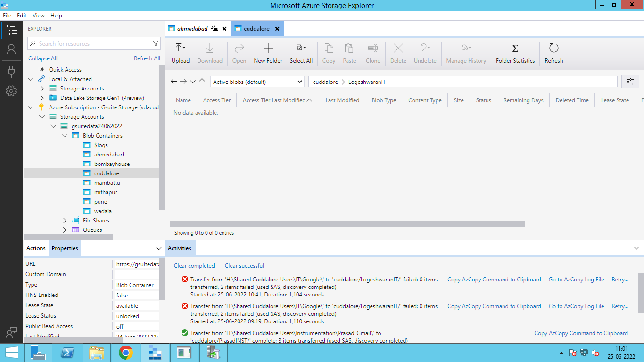Screen dimensions: 644x362
Task: Open Go to AzCopy Log File for 09:19 transfer
Action: pyautogui.click(x=576, y=306)
